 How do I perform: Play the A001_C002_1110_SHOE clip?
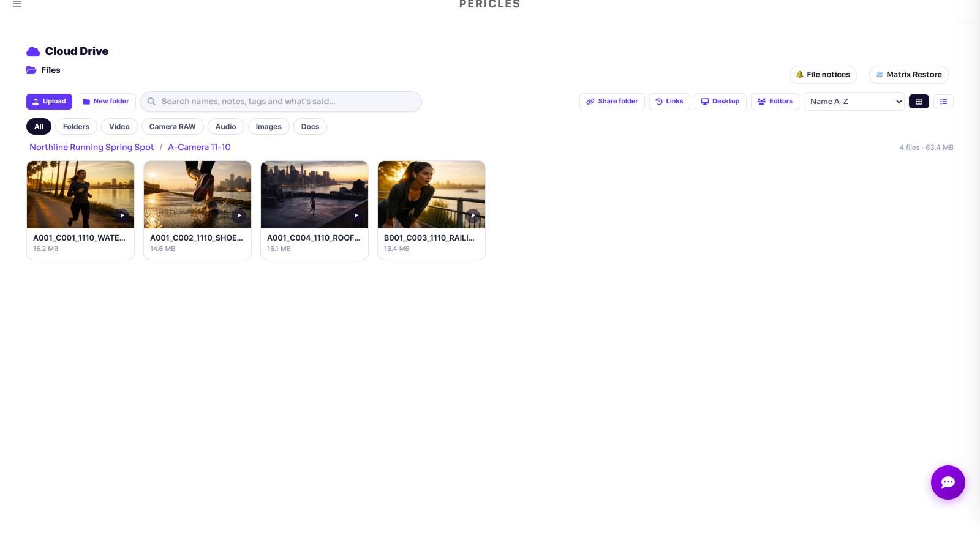[x=239, y=216]
